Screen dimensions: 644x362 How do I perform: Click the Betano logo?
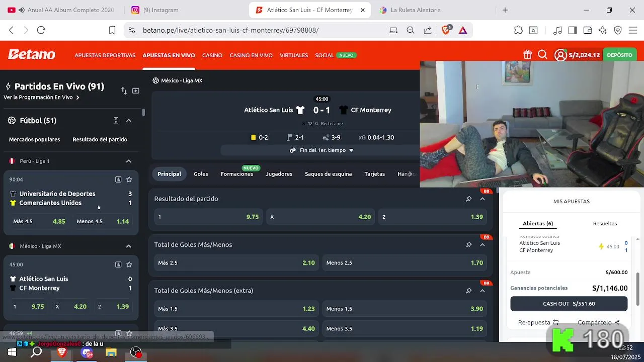(x=31, y=55)
